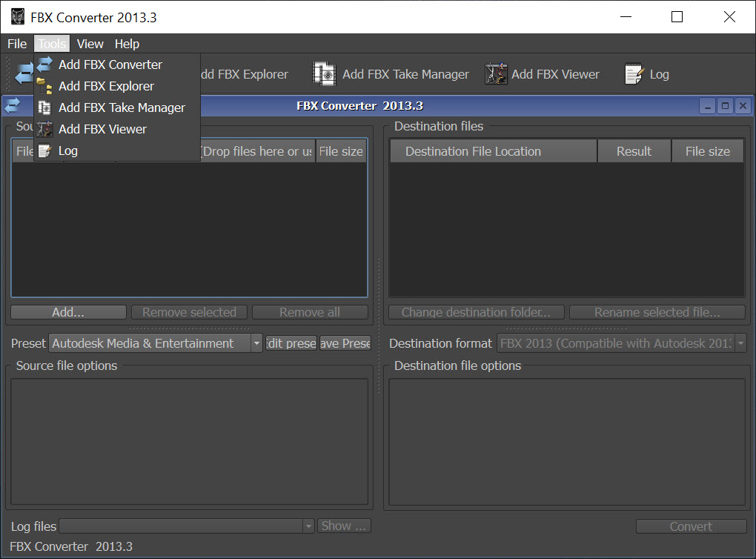Choose Add FBX Converter from Tools menu
The width and height of the screenshot is (756, 559).
117,64
